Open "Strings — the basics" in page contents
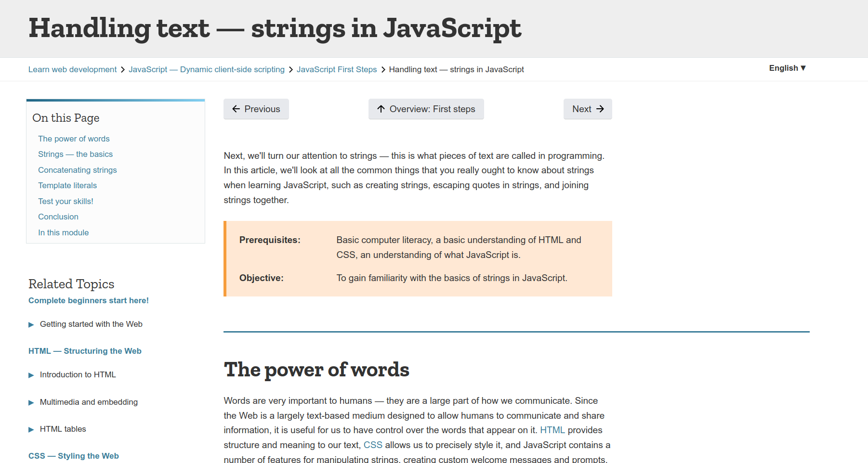Viewport: 868px width, 463px height. coord(75,154)
